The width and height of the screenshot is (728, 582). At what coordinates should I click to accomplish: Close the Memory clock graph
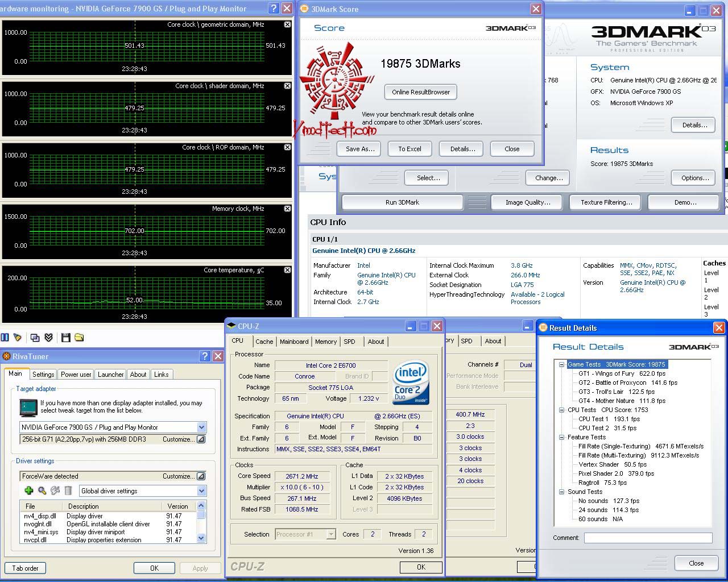tap(287, 209)
